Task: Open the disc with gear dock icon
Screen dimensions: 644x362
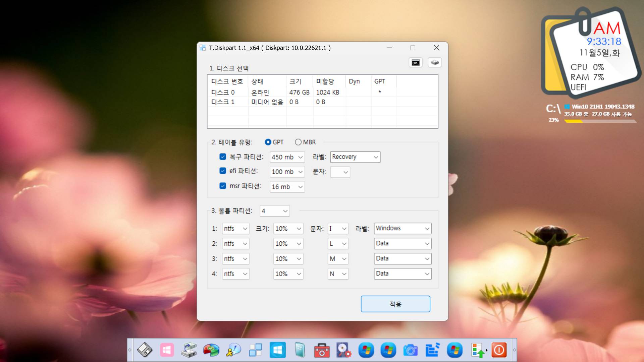Action: pyautogui.click(x=344, y=350)
